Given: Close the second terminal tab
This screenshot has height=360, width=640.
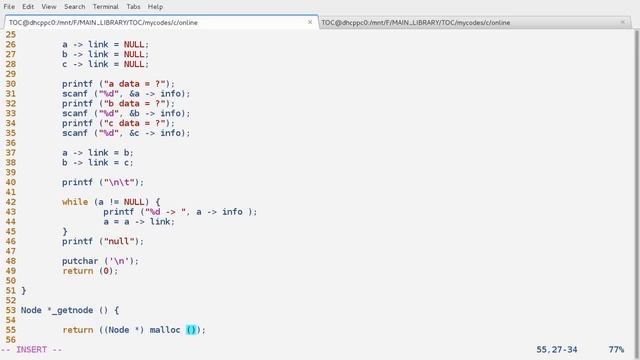Looking at the screenshot, I should (x=622, y=22).
